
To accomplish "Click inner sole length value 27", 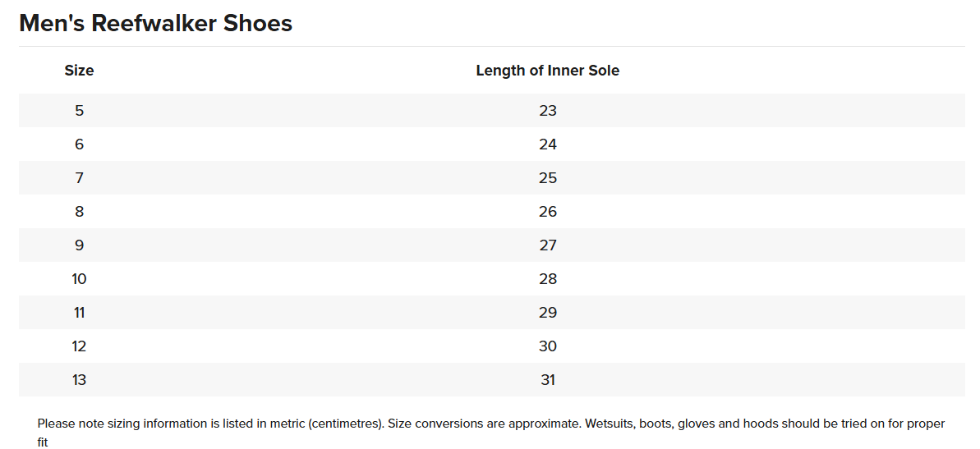I will [x=548, y=245].
